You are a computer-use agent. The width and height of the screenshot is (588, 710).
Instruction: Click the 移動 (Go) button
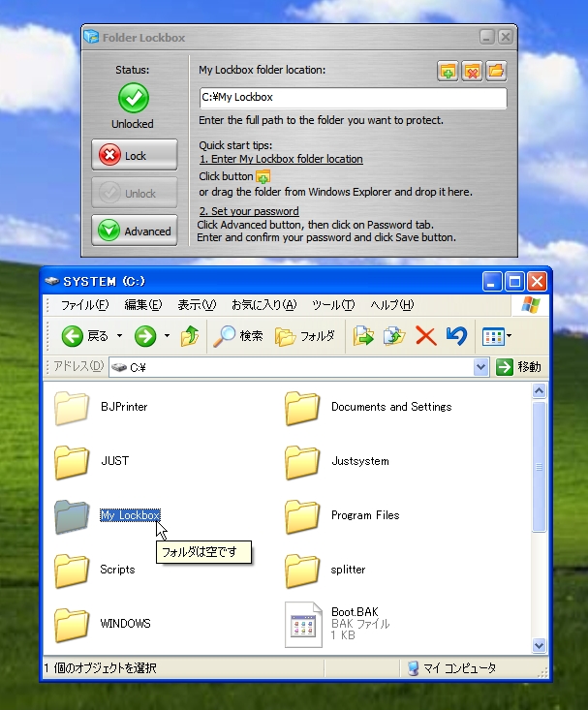(x=518, y=367)
